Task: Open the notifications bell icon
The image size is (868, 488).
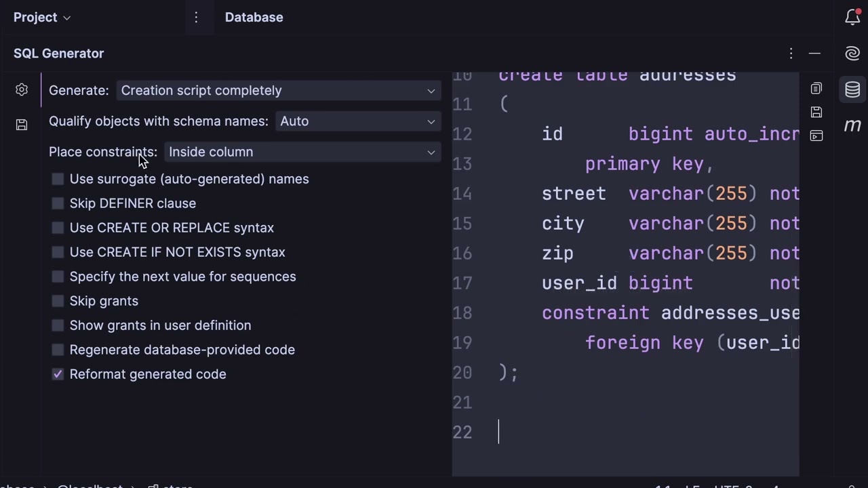Action: tap(852, 18)
